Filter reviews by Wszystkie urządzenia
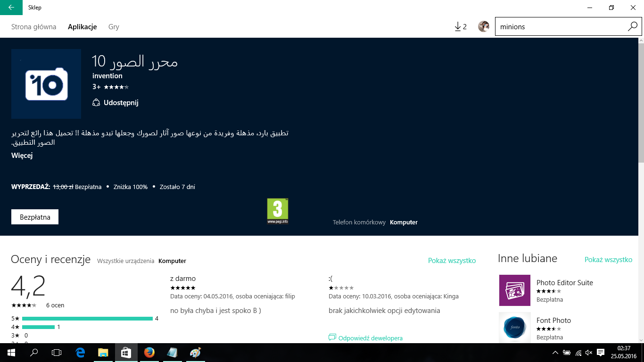The width and height of the screenshot is (644, 362). click(x=126, y=261)
